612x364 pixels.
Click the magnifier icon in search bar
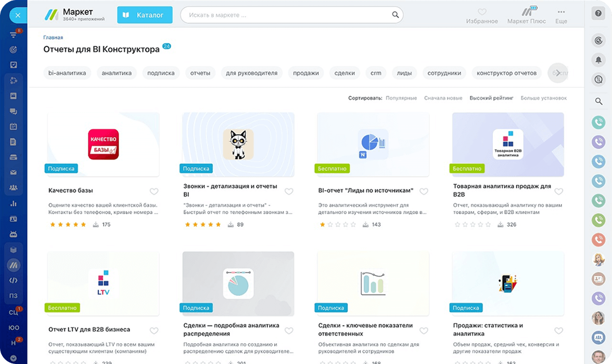395,15
